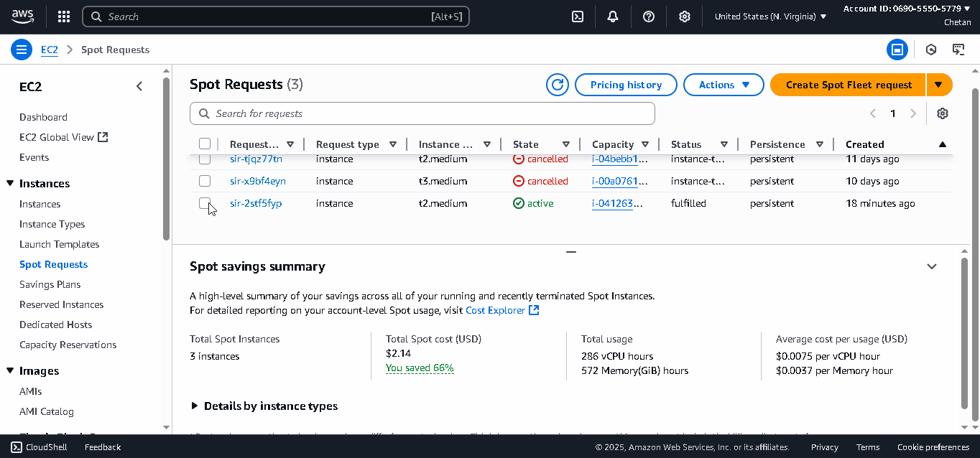The width and height of the screenshot is (980, 458).
Task: Check the box for sir-tjqz77tn
Action: [205, 159]
